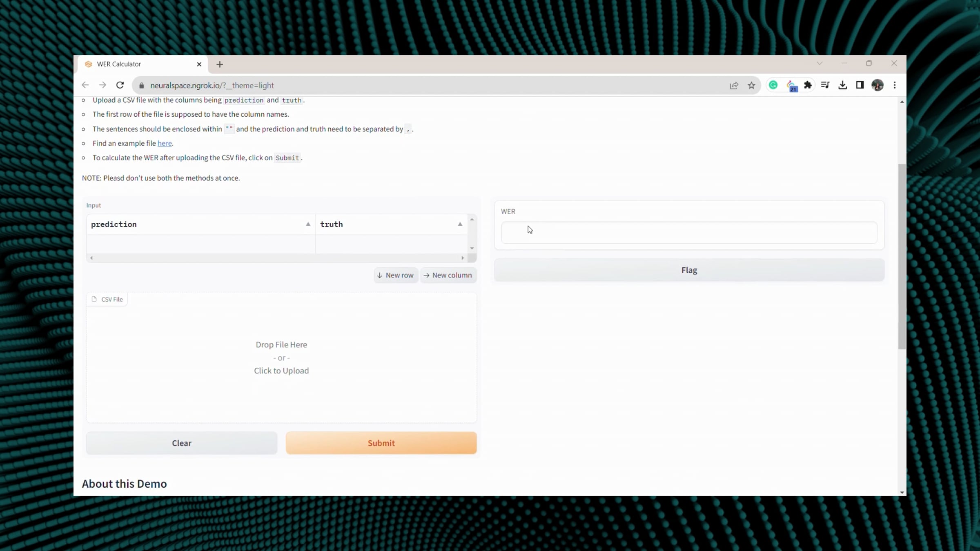Click the horizontal scrollbar of the input table
980x551 pixels.
277,258
